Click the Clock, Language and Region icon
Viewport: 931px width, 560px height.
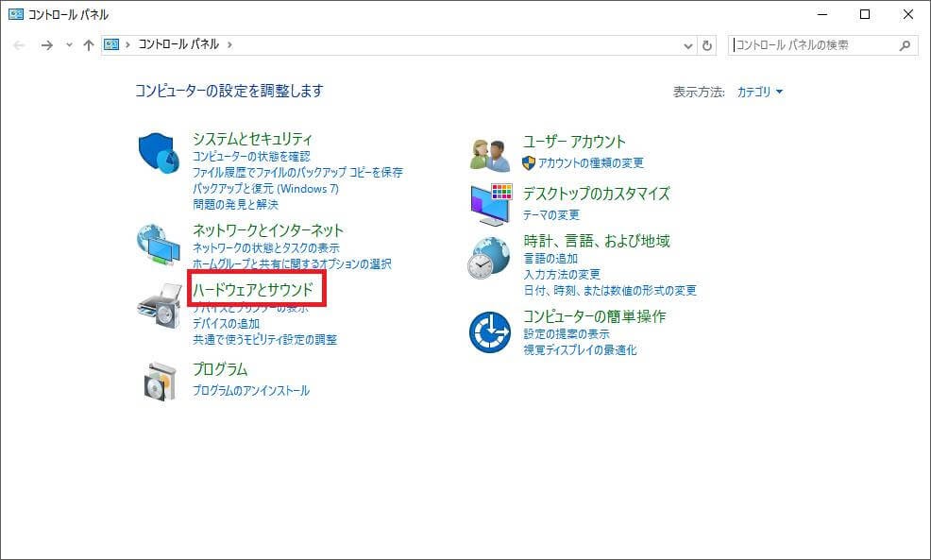tap(489, 258)
